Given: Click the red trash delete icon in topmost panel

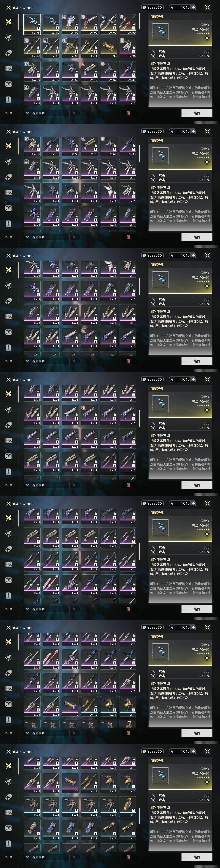Looking at the screenshot, I should [x=128, y=113].
